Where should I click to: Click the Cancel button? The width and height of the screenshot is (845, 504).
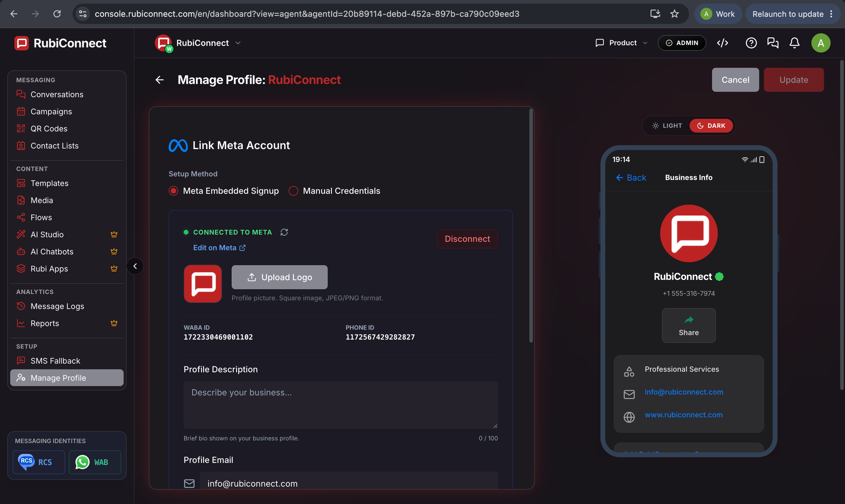point(735,80)
